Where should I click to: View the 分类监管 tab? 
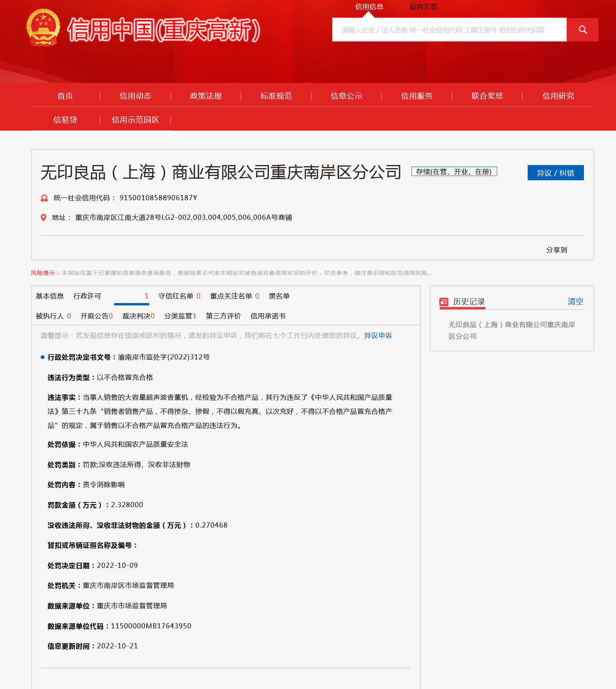tap(180, 316)
